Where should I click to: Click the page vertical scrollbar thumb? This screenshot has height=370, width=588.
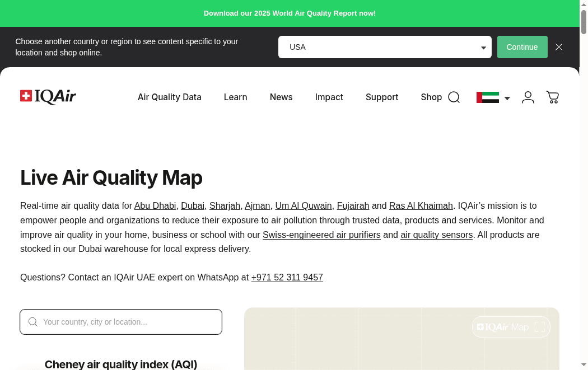point(584,22)
